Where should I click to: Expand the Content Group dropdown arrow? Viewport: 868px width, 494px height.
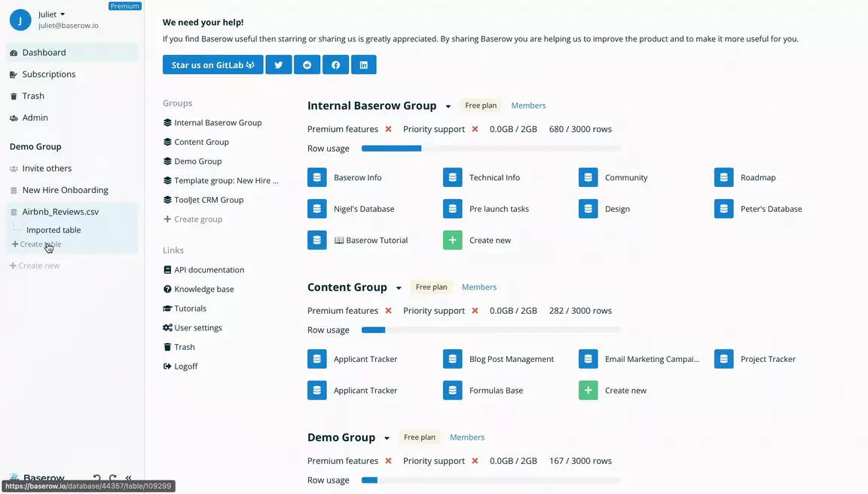click(399, 288)
